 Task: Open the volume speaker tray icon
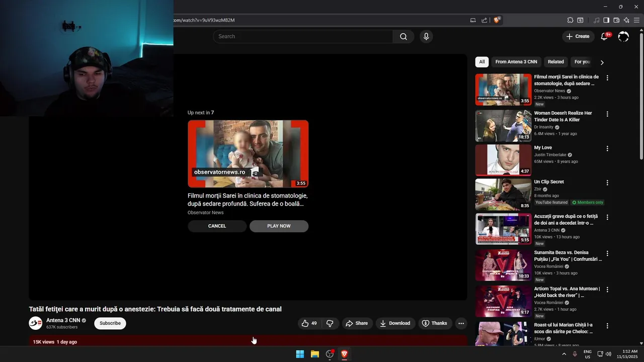pyautogui.click(x=608, y=354)
